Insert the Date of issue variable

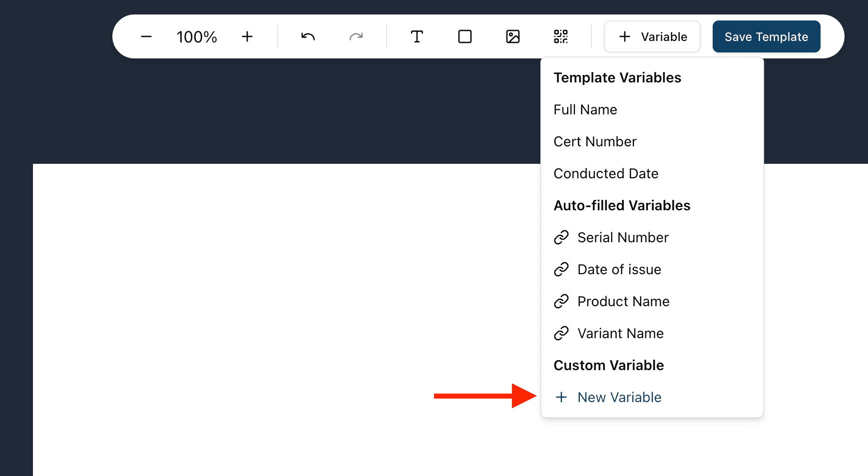619,269
